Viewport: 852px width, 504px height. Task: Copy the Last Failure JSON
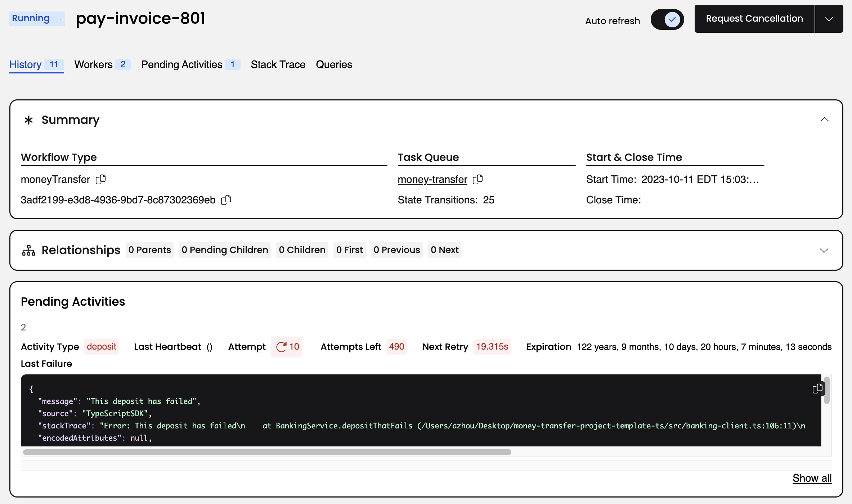pyautogui.click(x=817, y=389)
